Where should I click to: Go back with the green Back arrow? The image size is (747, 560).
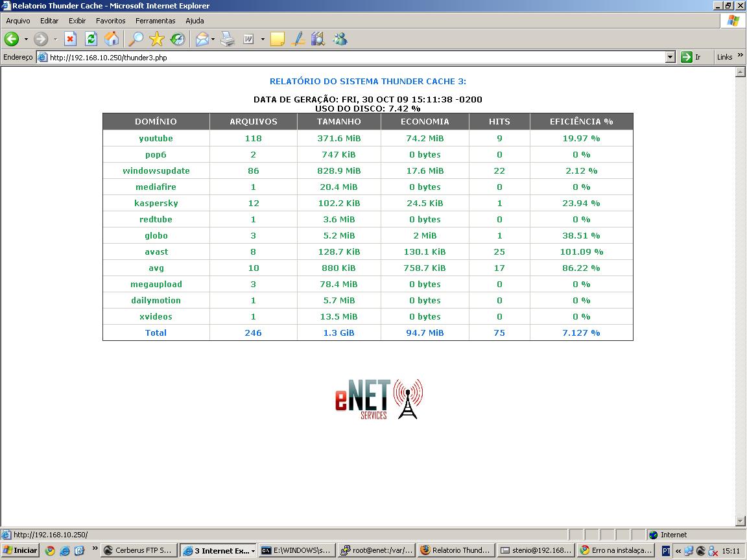[12, 39]
